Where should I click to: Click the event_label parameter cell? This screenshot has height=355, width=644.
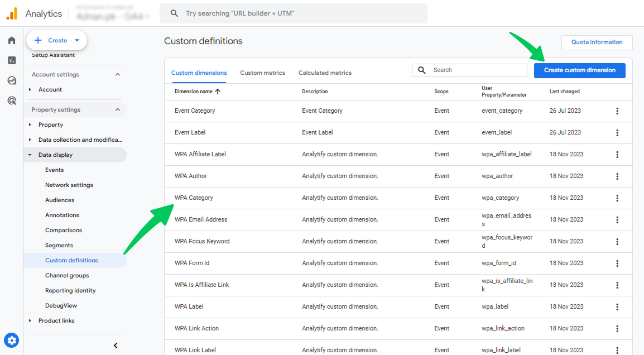[x=497, y=132]
